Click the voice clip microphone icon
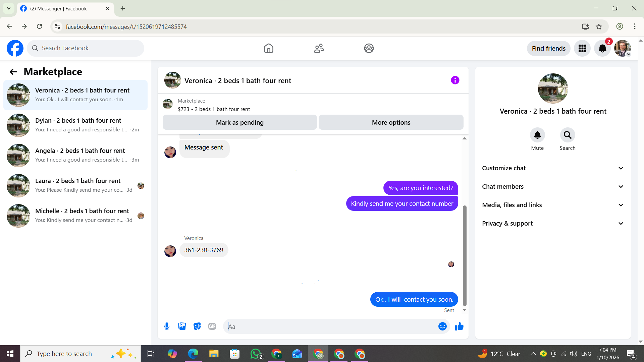 (167, 326)
